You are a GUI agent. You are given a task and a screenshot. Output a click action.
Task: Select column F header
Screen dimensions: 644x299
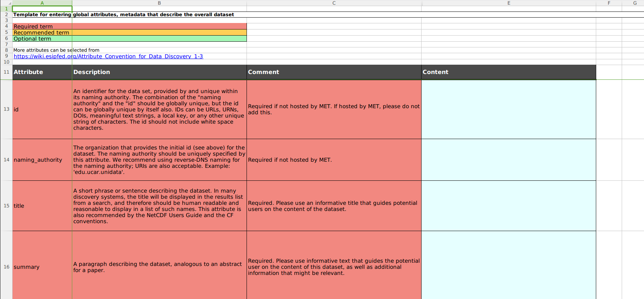pyautogui.click(x=609, y=3)
